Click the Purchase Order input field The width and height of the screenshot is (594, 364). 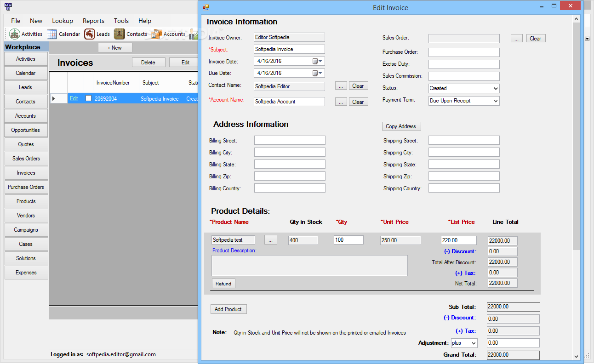[x=464, y=52]
